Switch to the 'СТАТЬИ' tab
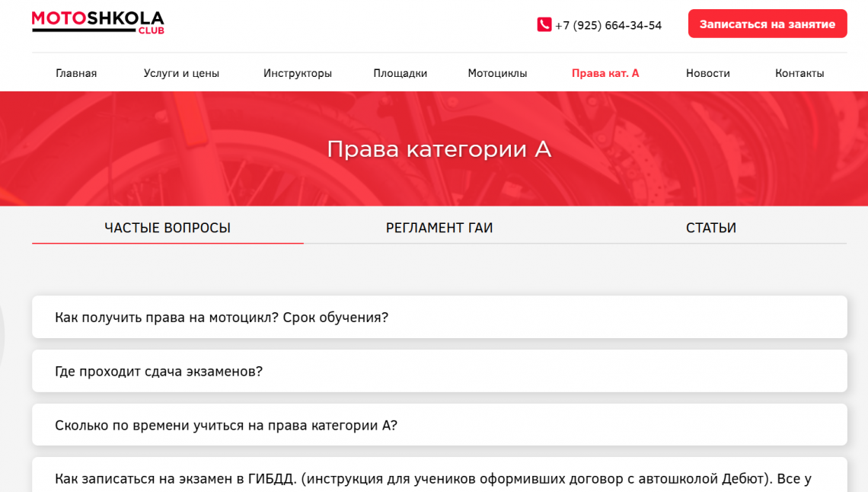The width and height of the screenshot is (868, 492). click(710, 228)
